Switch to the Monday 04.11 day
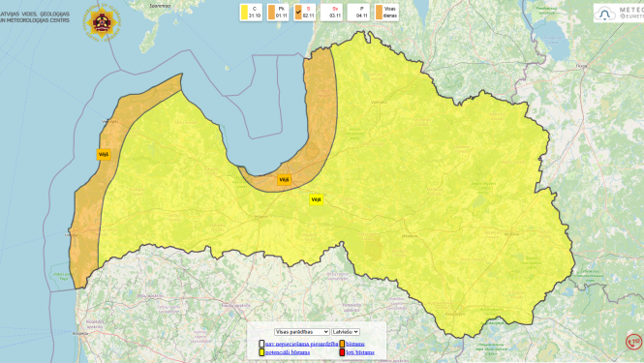 [358, 13]
